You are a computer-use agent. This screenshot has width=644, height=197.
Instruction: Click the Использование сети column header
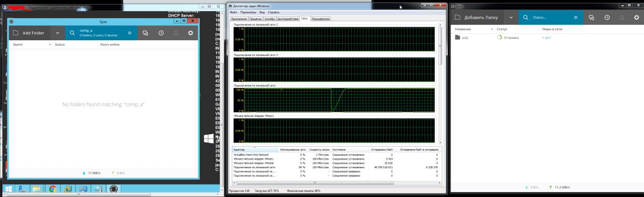(x=293, y=150)
